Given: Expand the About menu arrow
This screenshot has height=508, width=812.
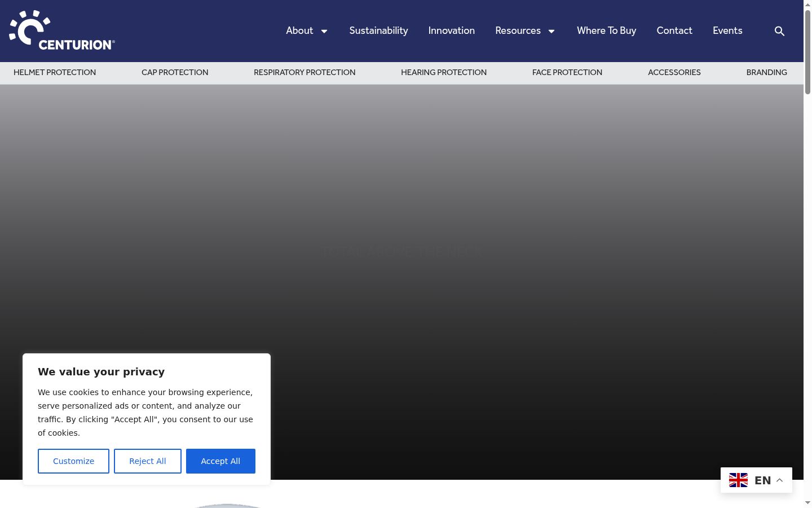Looking at the screenshot, I should (324, 31).
